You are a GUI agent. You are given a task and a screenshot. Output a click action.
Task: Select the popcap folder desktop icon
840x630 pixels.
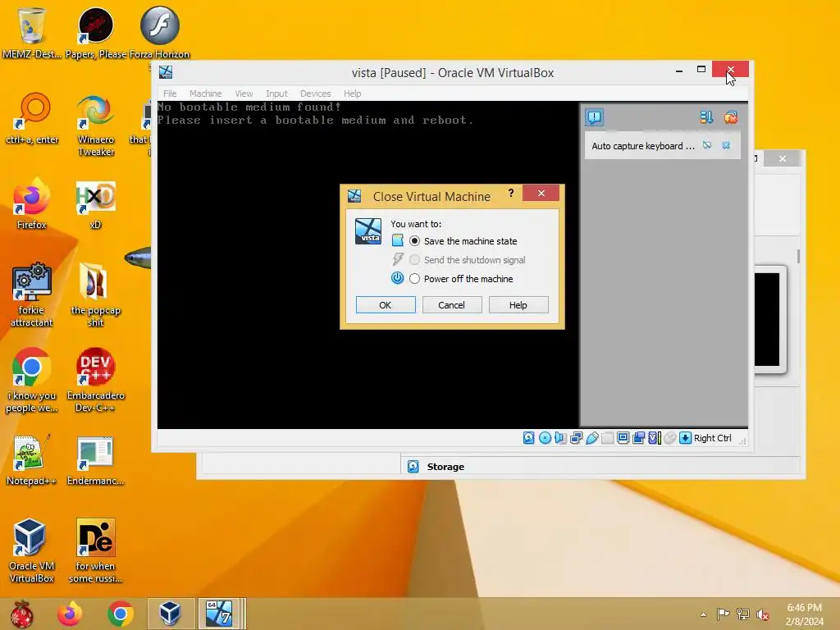(96, 294)
